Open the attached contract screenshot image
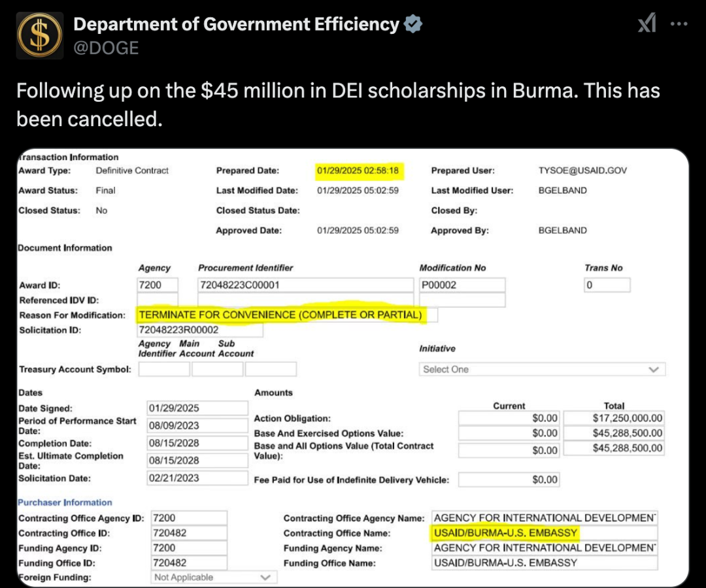 (352, 368)
